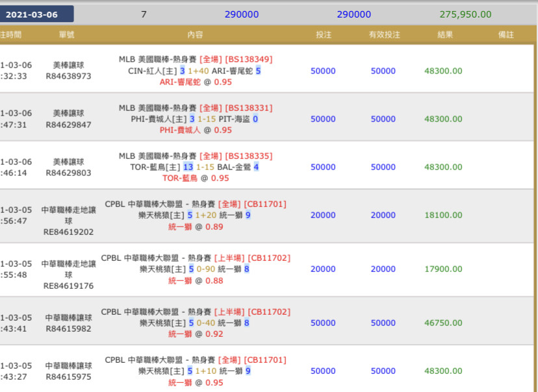538x392 pixels.
Task: Click match code [BS138349]
Action: (x=249, y=59)
